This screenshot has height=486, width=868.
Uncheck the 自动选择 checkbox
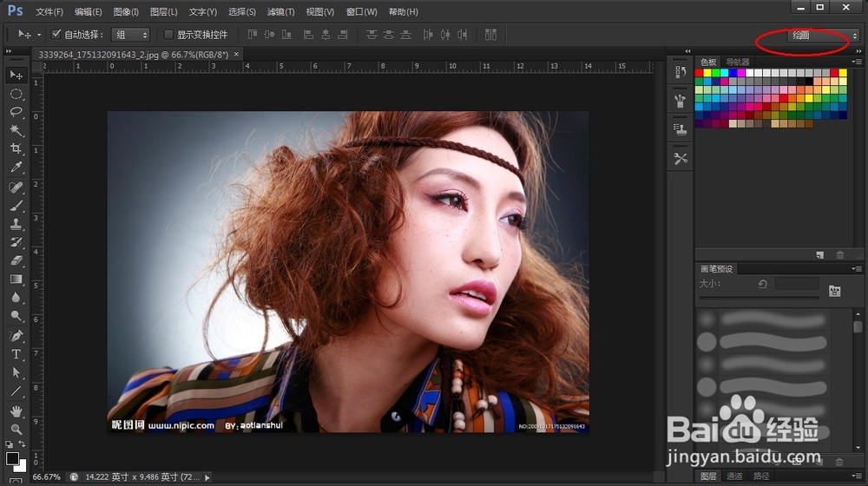[56, 35]
